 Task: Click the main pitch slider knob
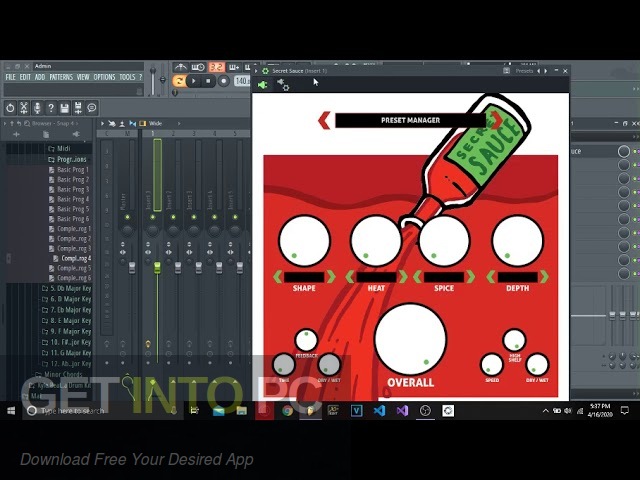point(162,80)
